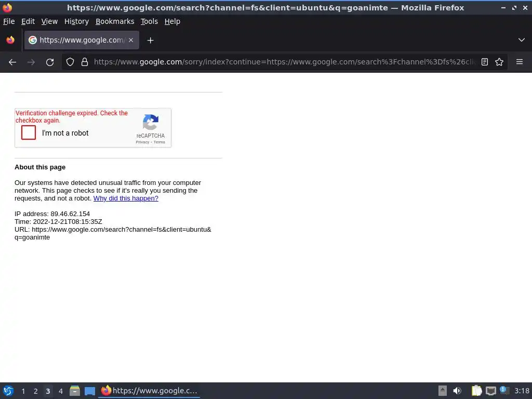Reload the current page
This screenshot has height=399, width=532.
[x=50, y=62]
